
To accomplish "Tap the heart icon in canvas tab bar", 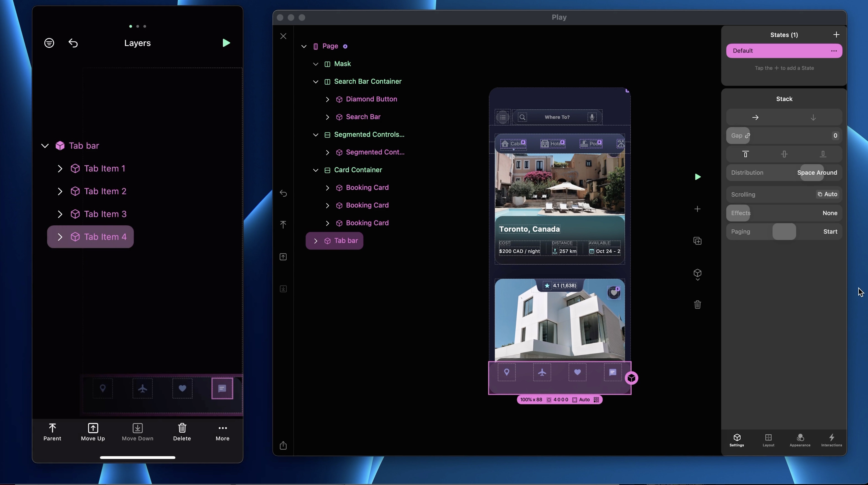I will 577,372.
